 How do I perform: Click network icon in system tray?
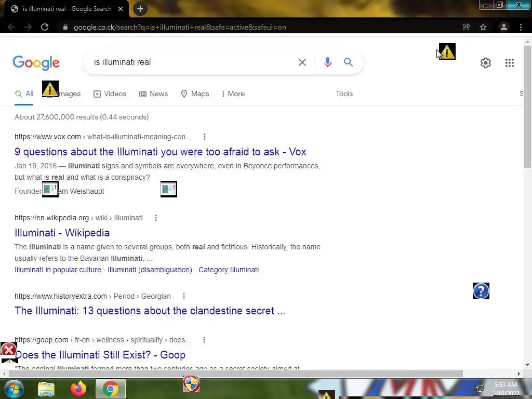pyautogui.click(x=480, y=389)
